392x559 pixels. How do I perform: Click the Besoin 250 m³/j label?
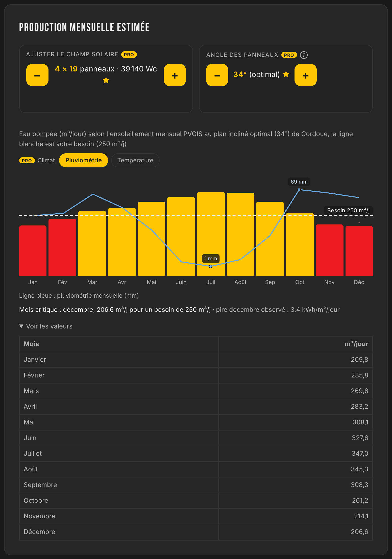point(348,210)
